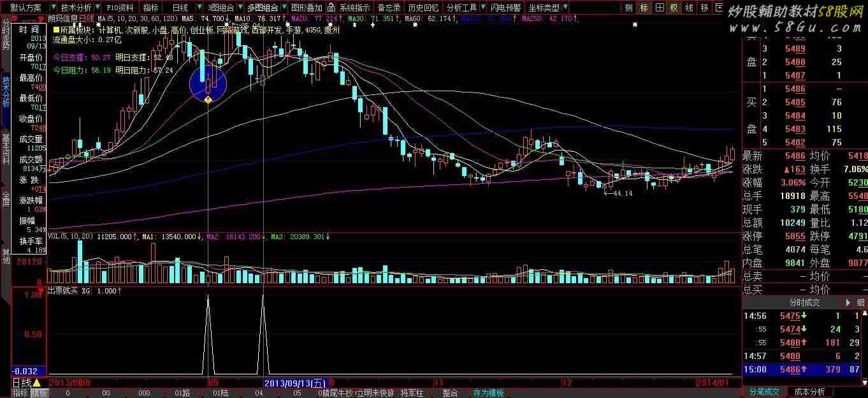Switch to 分笔成交 tab
The width and height of the screenshot is (868, 398).
coord(765,392)
